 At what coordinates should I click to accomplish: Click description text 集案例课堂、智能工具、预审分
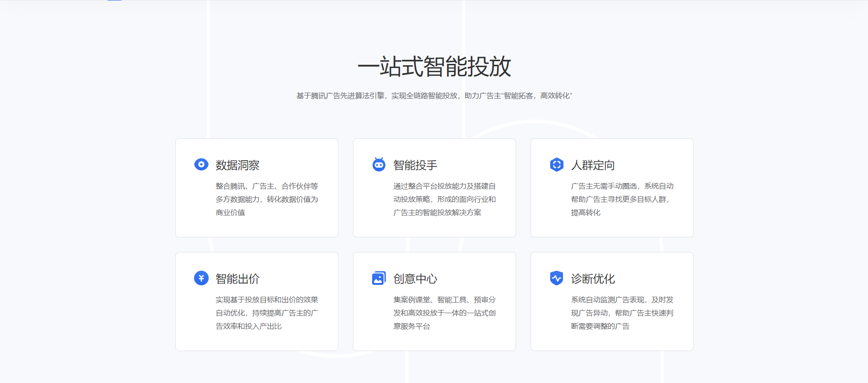(444, 300)
